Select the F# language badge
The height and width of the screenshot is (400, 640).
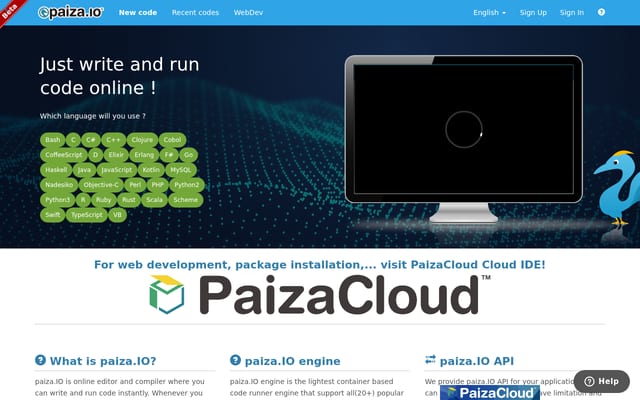[169, 155]
